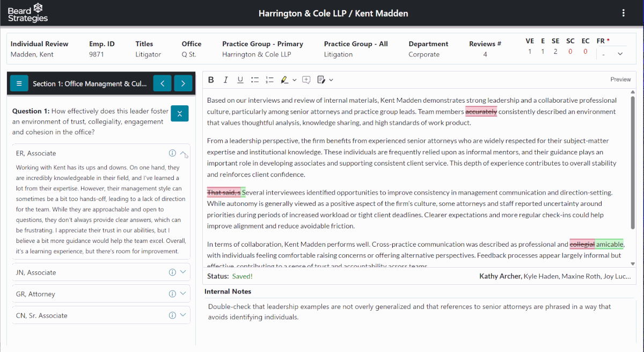Viewport: 644px width, 352px height.
Task: Click the scroll down arrow in editor
Action: [633, 263]
